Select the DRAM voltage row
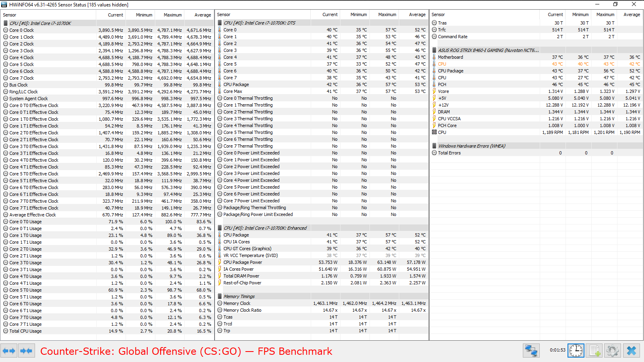This screenshot has width=644, height=362. (537, 112)
